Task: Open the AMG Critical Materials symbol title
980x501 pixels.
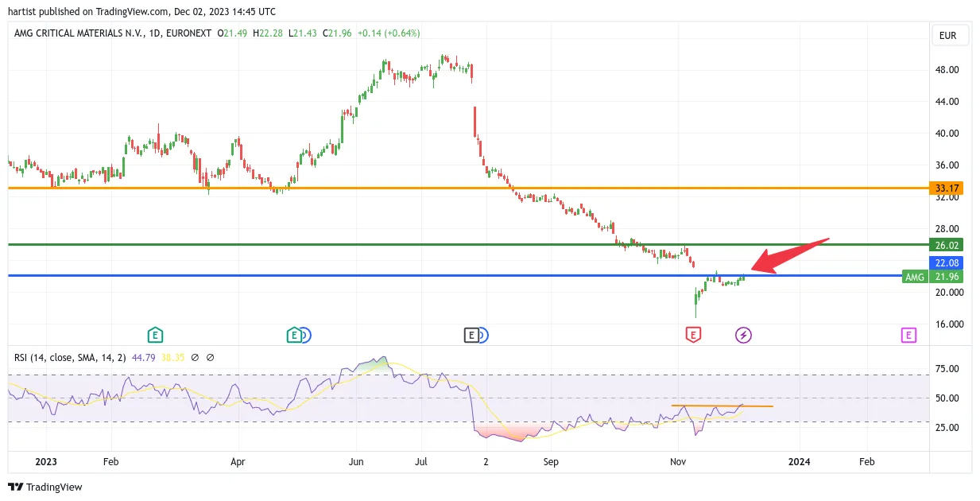Action: pos(113,33)
